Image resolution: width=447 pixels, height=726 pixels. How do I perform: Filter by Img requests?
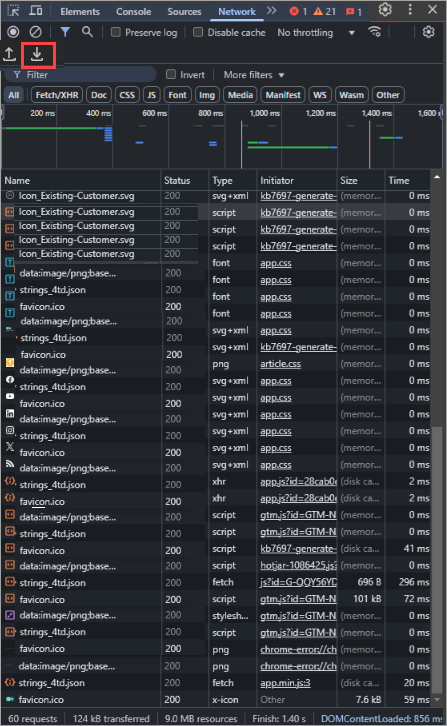tap(207, 95)
